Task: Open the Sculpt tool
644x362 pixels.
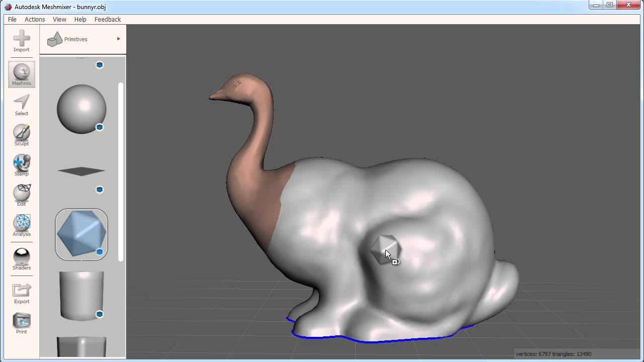Action: tap(22, 135)
